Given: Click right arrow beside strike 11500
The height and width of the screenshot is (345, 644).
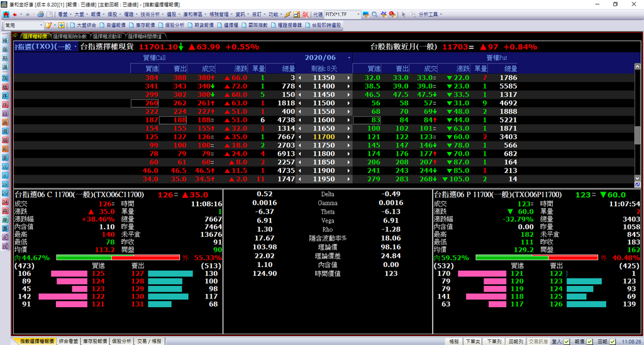Looking at the screenshot, I should click(348, 104).
